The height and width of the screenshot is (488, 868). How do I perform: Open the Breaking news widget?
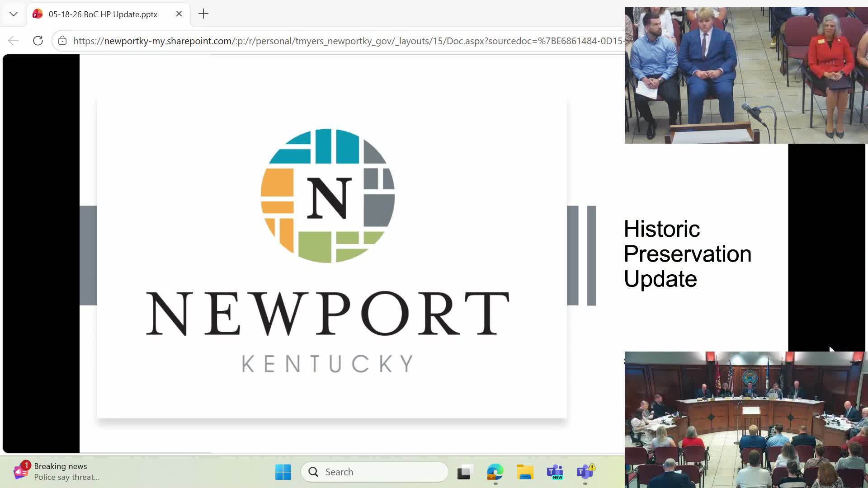(57, 472)
